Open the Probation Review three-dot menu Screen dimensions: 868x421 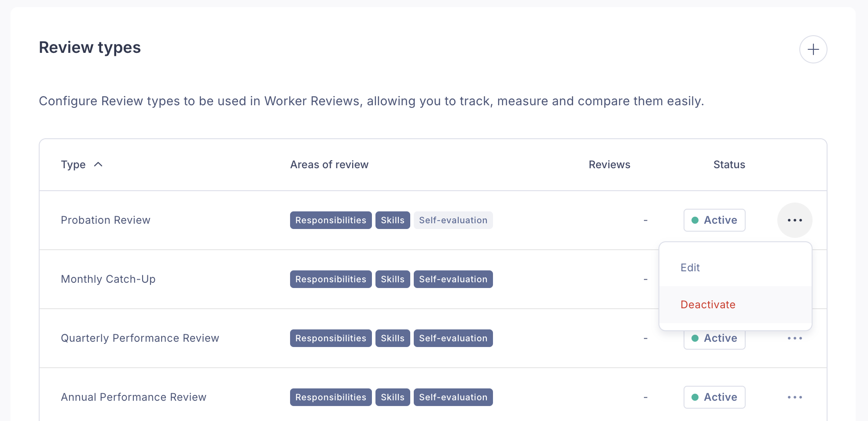coord(794,220)
